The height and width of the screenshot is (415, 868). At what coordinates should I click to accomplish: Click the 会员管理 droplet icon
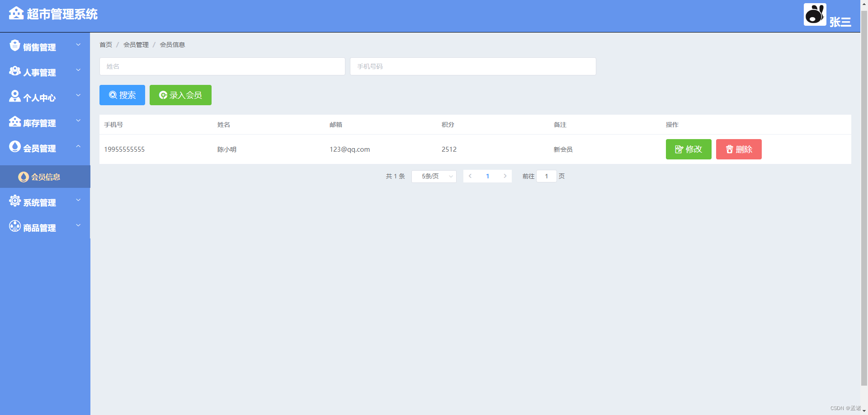click(15, 146)
